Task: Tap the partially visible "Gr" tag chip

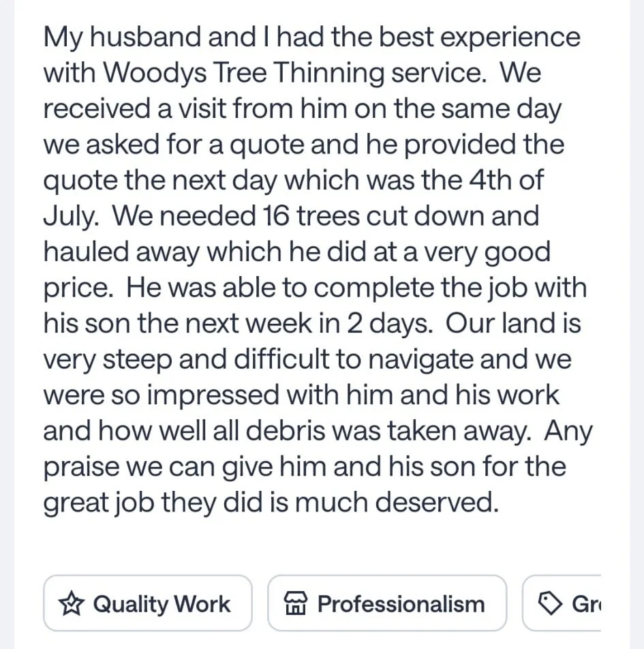Action: [562, 603]
